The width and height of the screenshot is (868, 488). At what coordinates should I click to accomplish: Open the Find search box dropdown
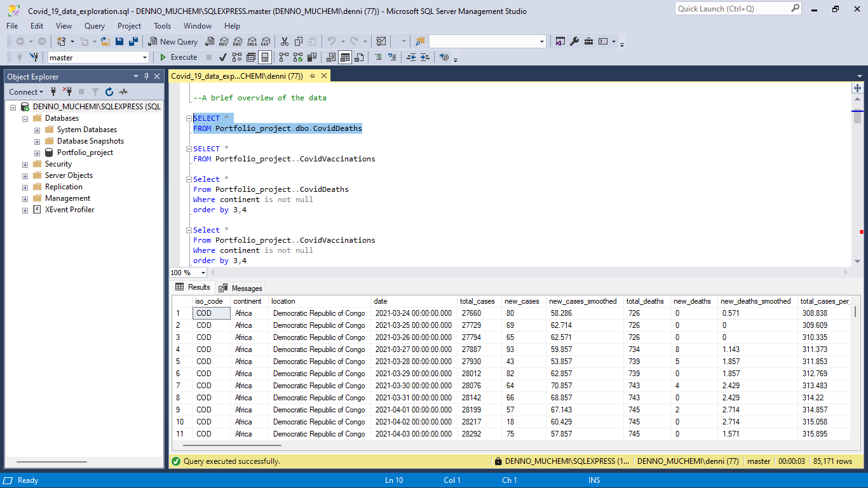pos(542,41)
